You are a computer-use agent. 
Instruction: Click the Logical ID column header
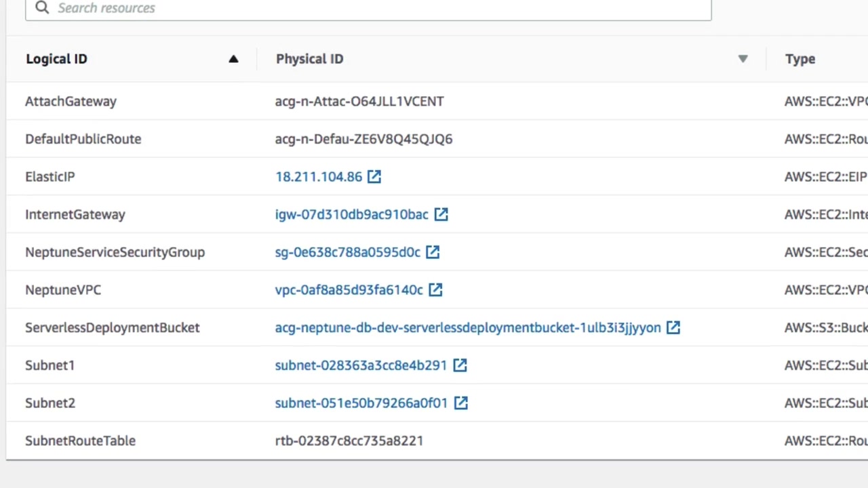(x=56, y=59)
